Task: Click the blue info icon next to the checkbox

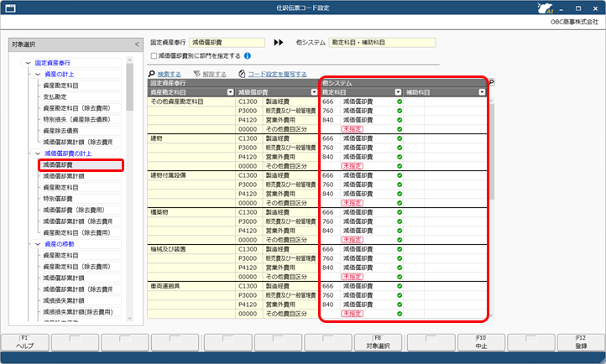Action: (248, 56)
